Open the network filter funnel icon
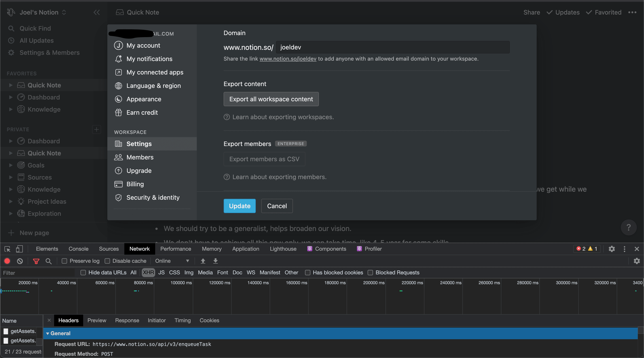The height and width of the screenshot is (358, 644). (x=36, y=261)
